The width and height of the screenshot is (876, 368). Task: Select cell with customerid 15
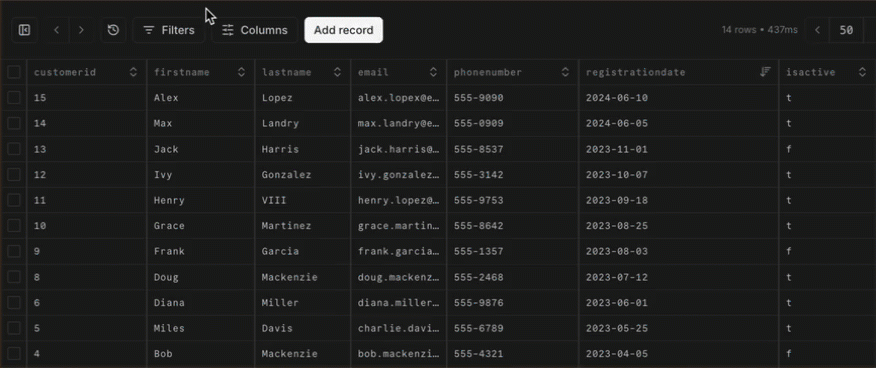point(87,98)
